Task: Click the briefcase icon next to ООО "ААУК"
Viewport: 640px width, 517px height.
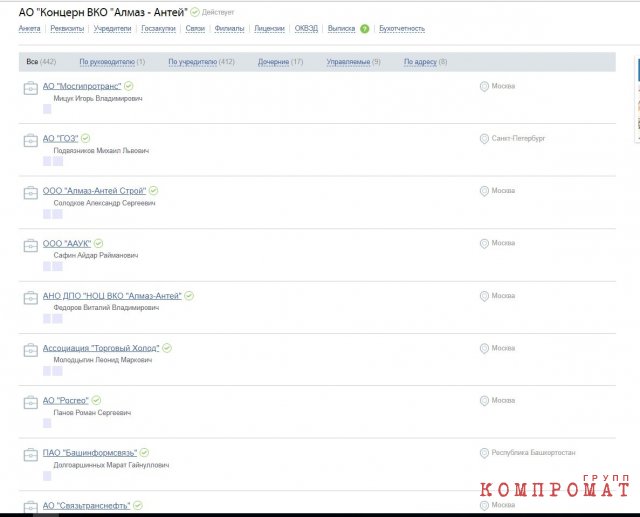Action: (31, 245)
